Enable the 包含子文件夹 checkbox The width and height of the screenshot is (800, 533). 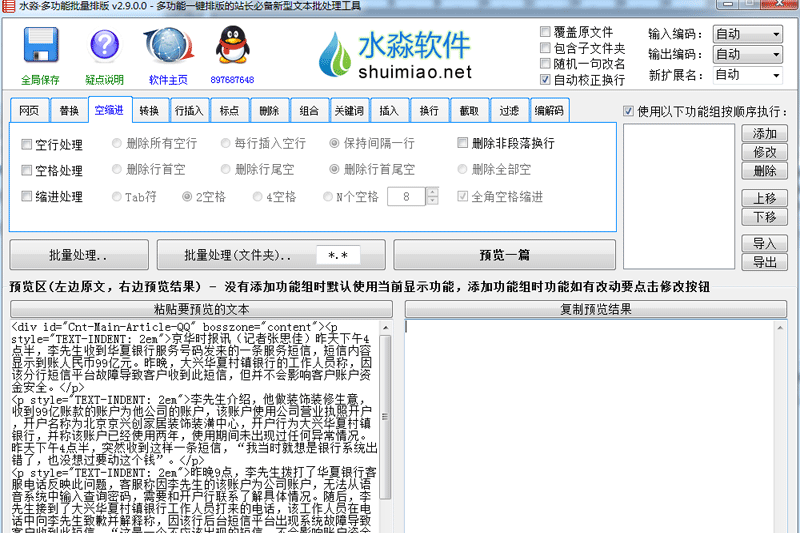tap(545, 48)
